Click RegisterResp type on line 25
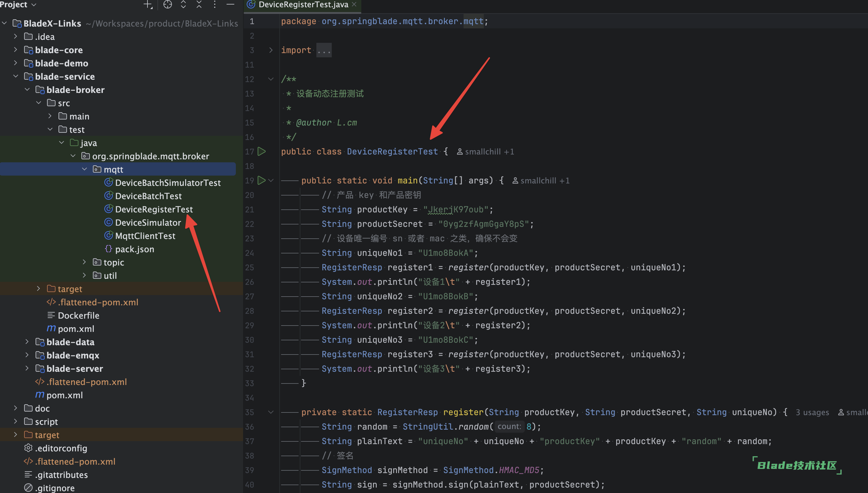 point(352,268)
